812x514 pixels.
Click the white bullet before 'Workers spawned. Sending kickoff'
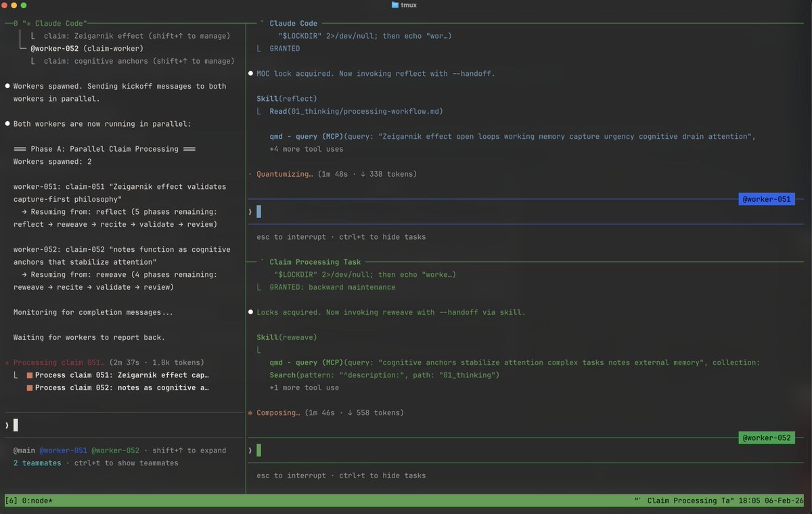coord(7,87)
